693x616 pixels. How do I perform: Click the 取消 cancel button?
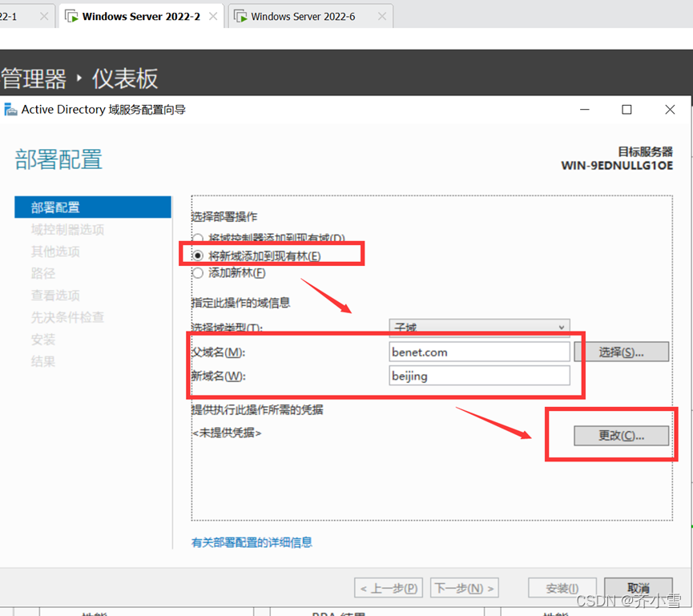pos(639,588)
